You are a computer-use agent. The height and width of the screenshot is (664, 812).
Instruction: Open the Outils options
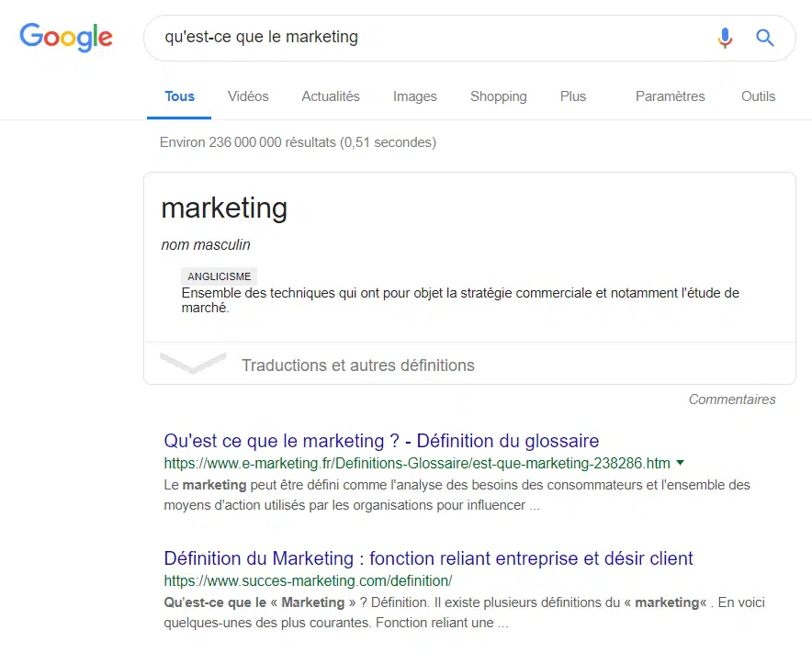[x=759, y=96]
